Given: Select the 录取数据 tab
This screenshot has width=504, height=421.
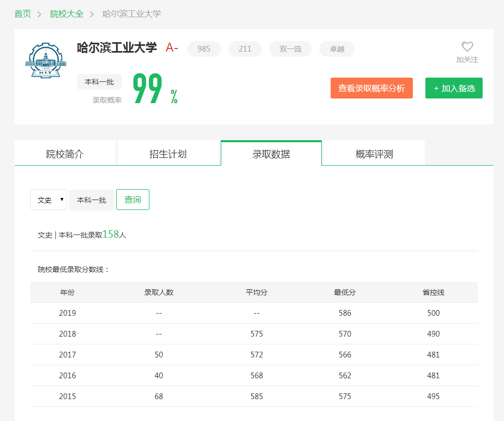Looking at the screenshot, I should coord(271,154).
